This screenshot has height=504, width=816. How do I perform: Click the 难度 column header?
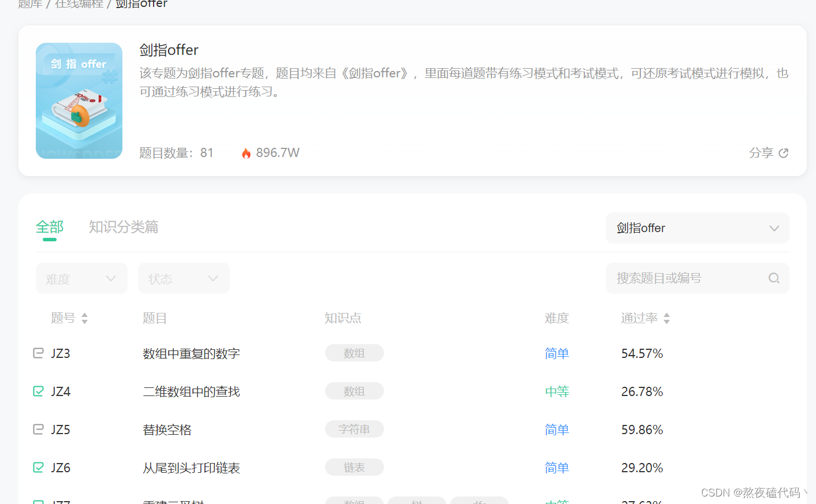click(557, 318)
